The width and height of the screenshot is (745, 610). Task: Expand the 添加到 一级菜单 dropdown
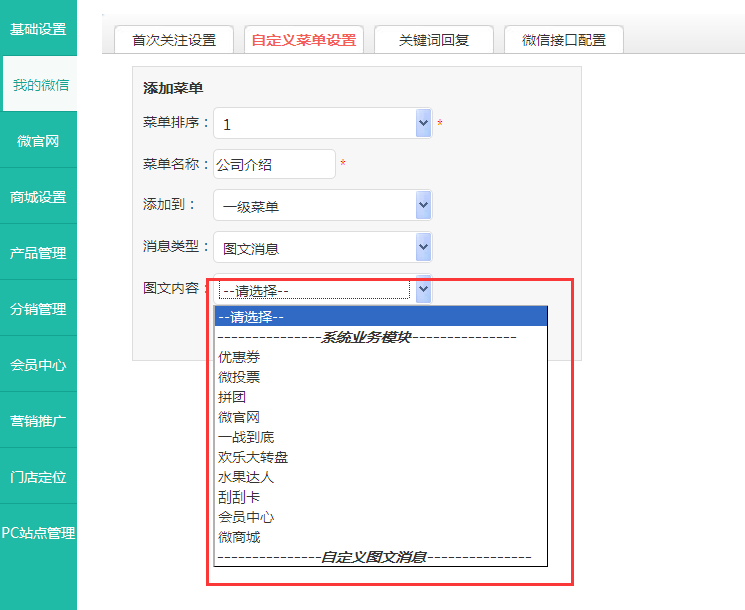click(x=423, y=205)
